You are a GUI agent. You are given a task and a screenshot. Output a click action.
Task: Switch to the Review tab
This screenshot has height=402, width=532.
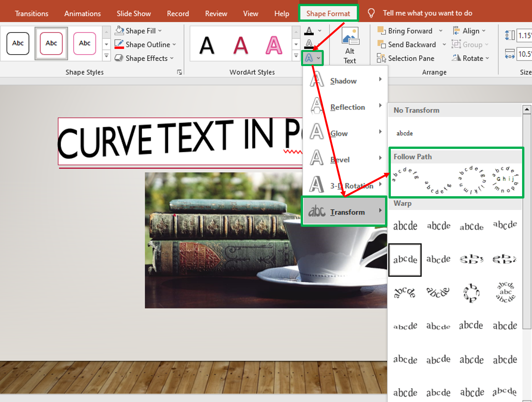216,13
